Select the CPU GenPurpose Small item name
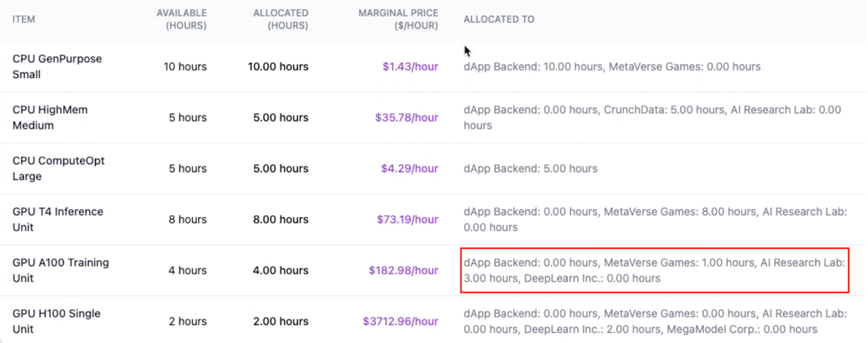Viewport: 868px width, 343px height. click(x=57, y=67)
